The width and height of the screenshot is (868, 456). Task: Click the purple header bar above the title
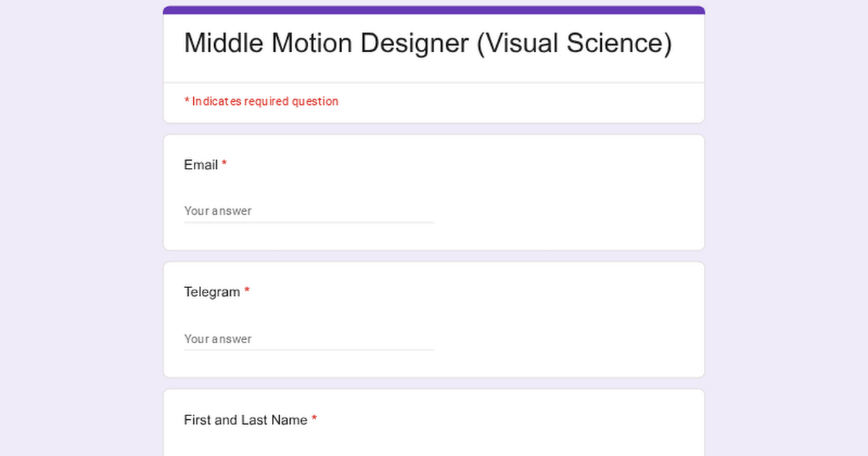click(x=434, y=10)
